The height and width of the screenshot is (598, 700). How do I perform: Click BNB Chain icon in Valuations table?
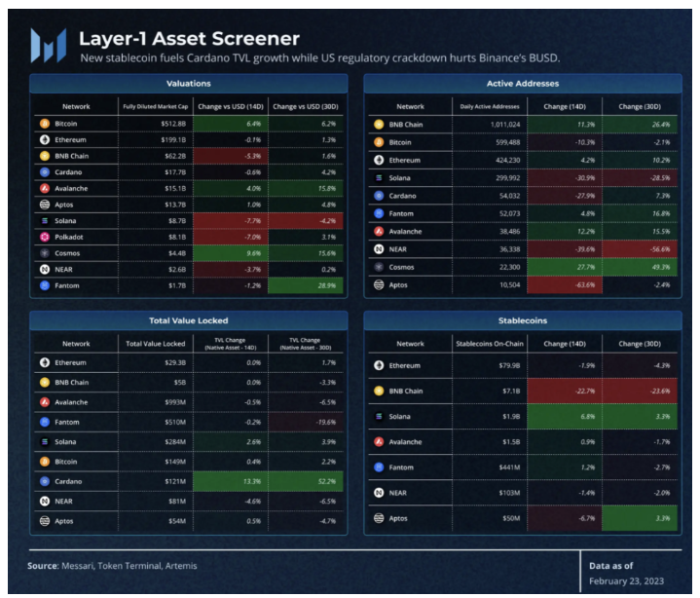coord(45,156)
